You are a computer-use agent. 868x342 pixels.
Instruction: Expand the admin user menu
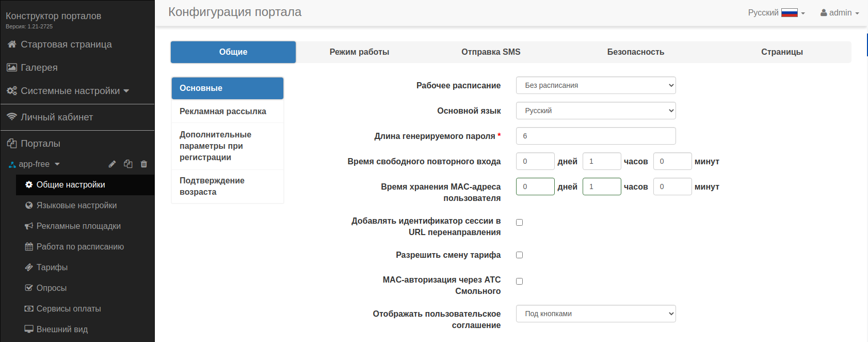(x=840, y=13)
